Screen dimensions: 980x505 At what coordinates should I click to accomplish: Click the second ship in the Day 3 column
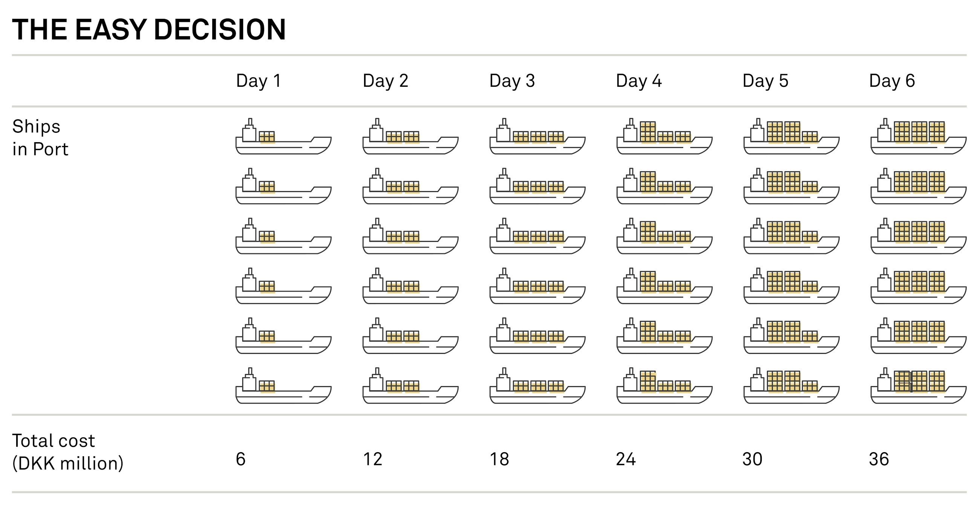pyautogui.click(x=537, y=187)
